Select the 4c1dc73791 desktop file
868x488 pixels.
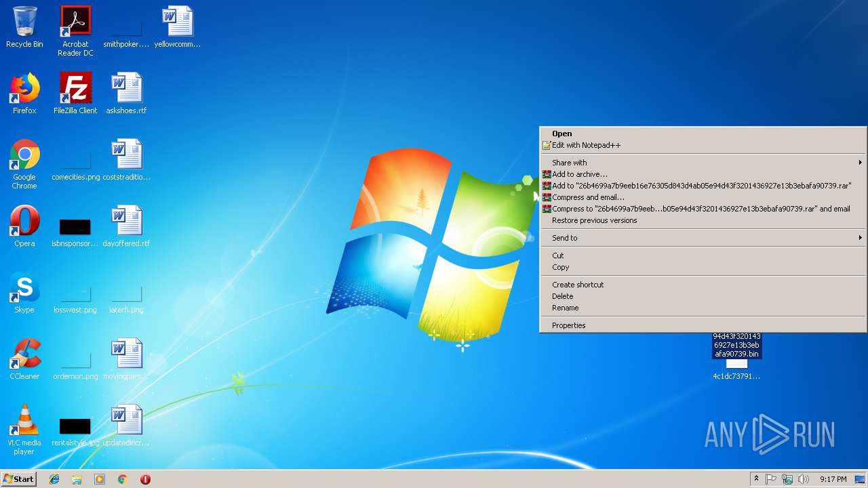736,369
